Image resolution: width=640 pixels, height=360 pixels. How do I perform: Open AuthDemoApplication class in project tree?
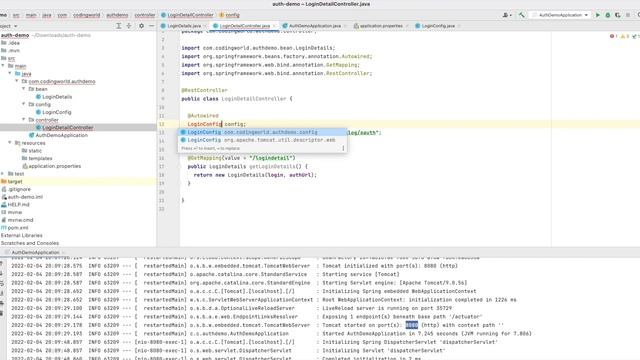click(58, 135)
